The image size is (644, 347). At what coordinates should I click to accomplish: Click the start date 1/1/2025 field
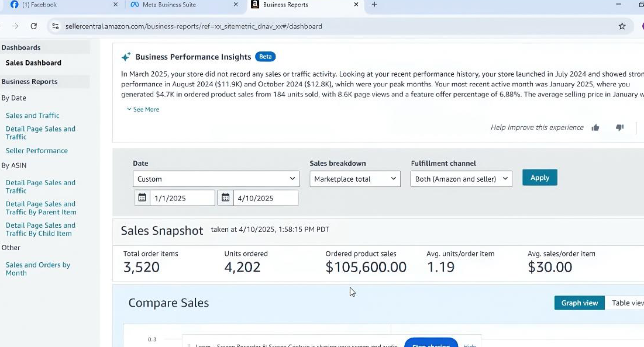tap(181, 198)
